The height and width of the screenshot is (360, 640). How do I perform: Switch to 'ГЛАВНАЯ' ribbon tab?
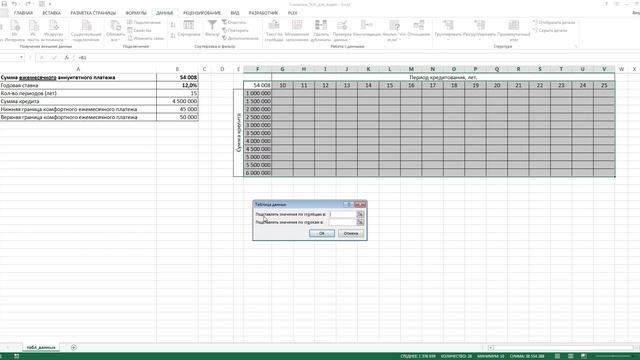pos(23,13)
